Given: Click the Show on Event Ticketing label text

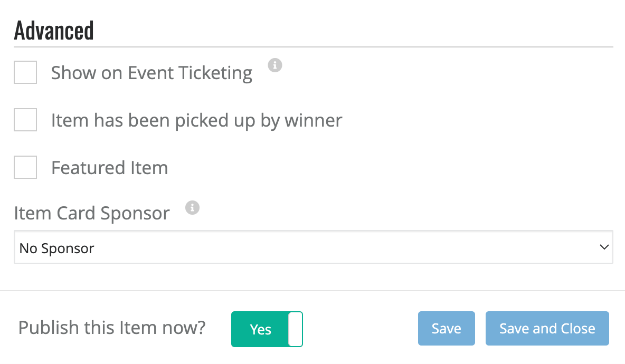Looking at the screenshot, I should click(x=151, y=73).
